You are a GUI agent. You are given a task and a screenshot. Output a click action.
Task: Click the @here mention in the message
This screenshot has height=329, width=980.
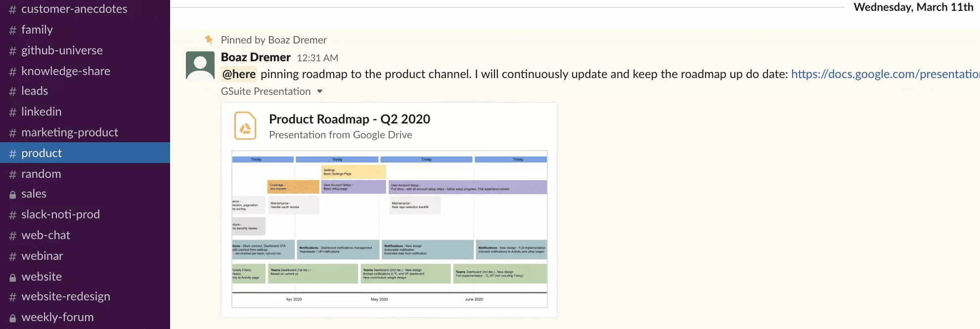click(x=239, y=74)
